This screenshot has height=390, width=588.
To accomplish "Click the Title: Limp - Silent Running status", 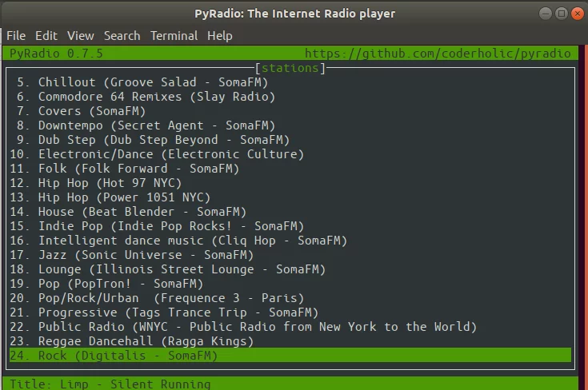I will click(x=110, y=384).
